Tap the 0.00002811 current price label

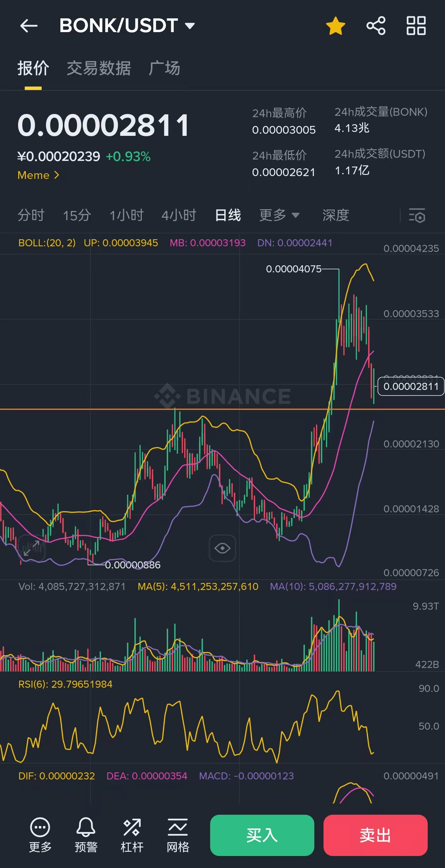click(x=411, y=386)
